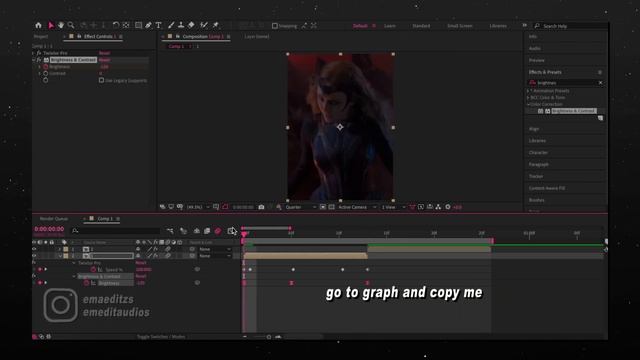
Task: Open viewer magnification ratio dropdown
Action: point(198,207)
